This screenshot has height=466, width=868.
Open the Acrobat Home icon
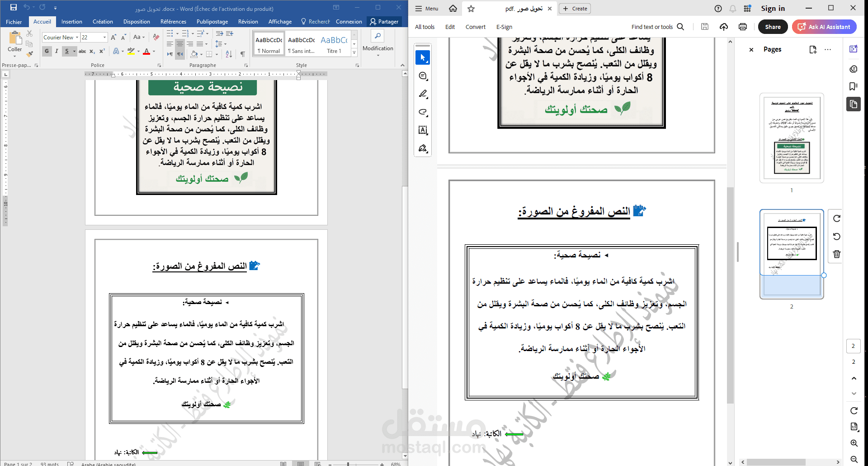(453, 9)
